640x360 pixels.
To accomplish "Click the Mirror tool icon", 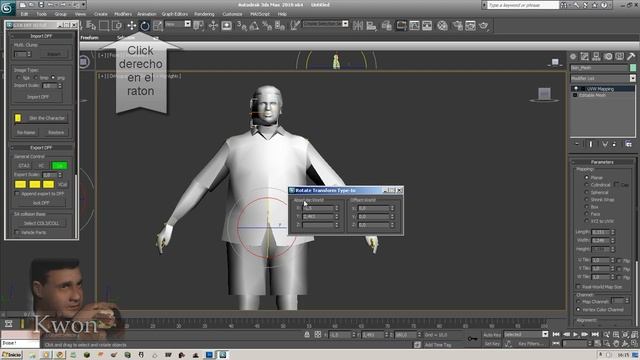I will click(x=358, y=26).
